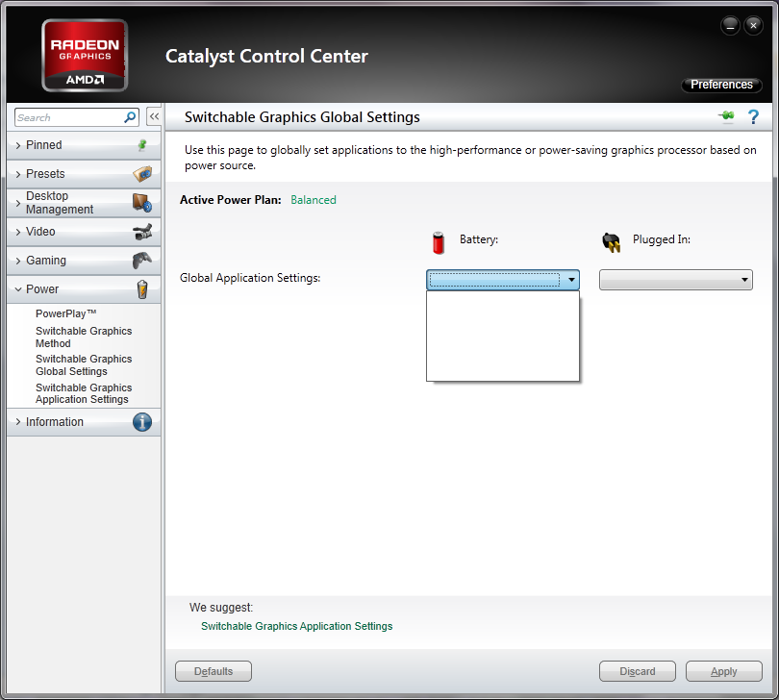Viewport: 779px width, 700px height.
Task: Click the Active Power Plan label
Action: click(231, 200)
